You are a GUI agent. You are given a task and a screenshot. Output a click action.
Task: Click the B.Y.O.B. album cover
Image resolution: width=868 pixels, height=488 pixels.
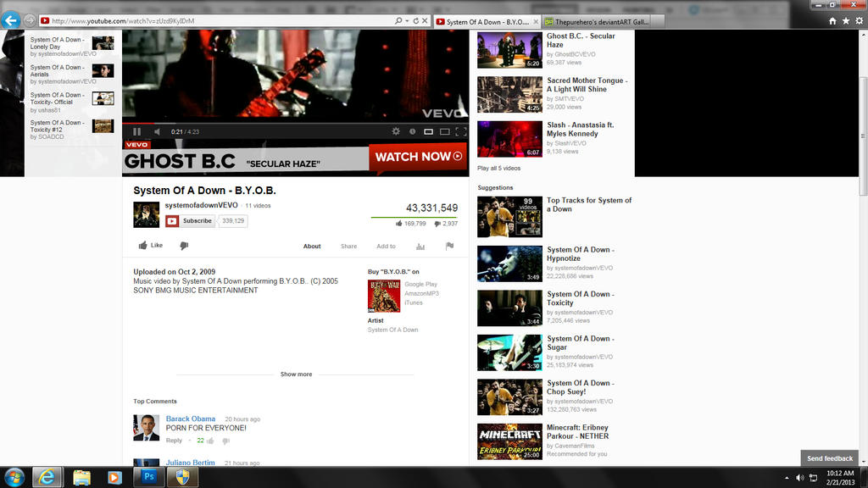point(384,296)
